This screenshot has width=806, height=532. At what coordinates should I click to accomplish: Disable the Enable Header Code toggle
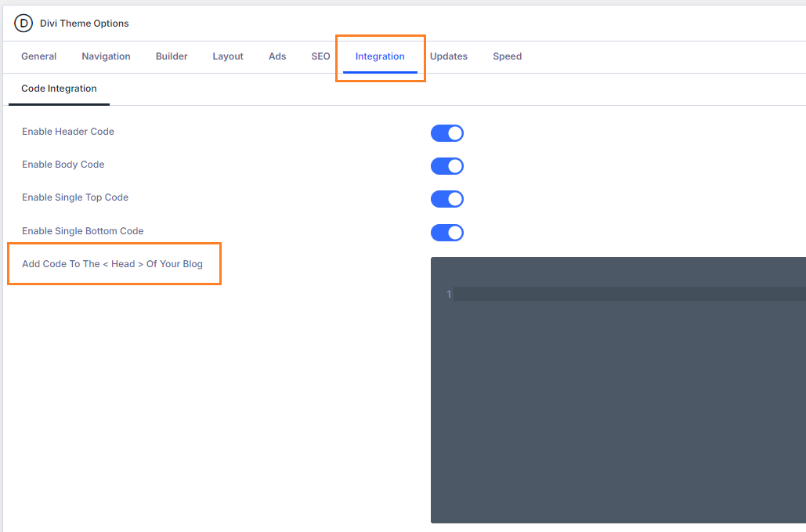point(447,133)
